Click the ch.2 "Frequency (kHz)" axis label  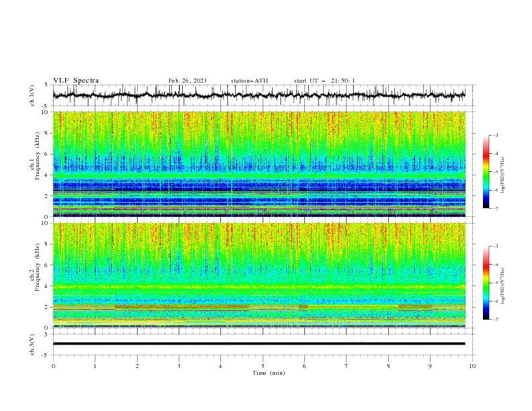point(37,267)
